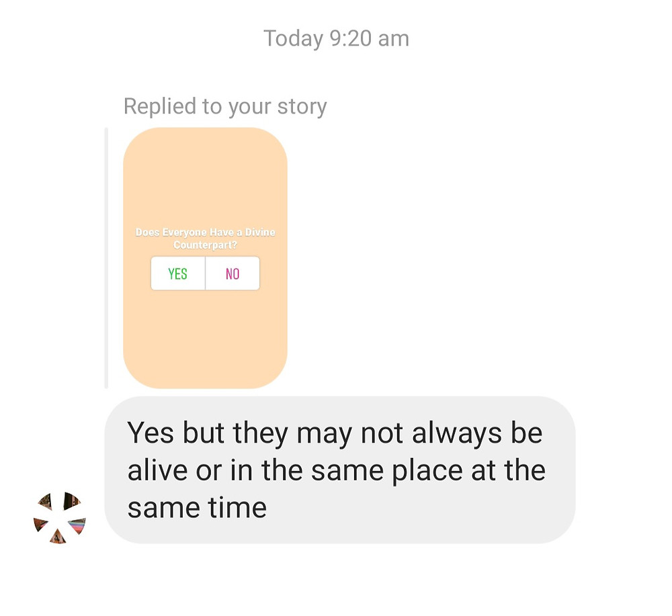This screenshot has width=672, height=616.
Task: Select the 'Today 9:20 am' timestamp
Action: 336,38
